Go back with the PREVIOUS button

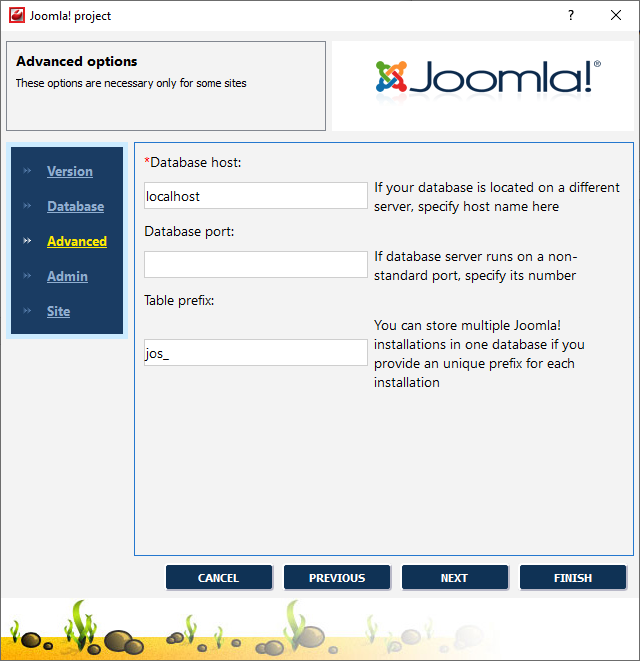[x=337, y=578]
